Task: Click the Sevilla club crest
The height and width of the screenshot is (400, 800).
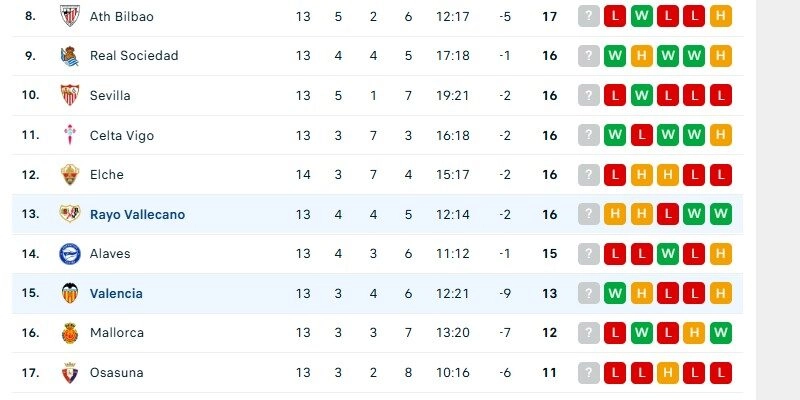Action: point(69,95)
